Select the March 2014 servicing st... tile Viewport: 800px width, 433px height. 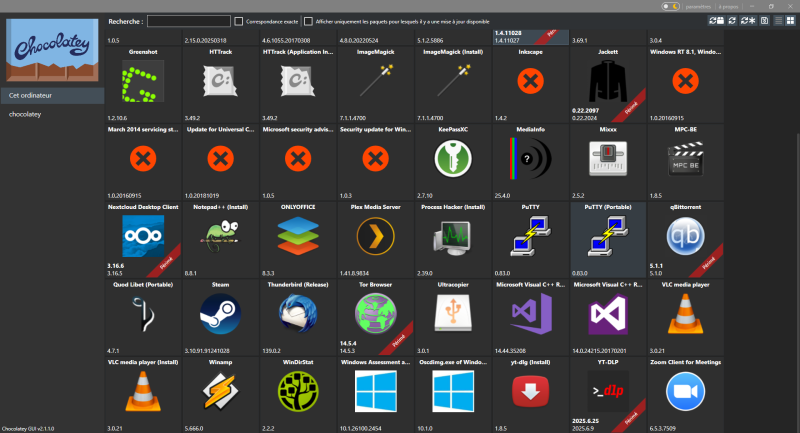coord(143,162)
